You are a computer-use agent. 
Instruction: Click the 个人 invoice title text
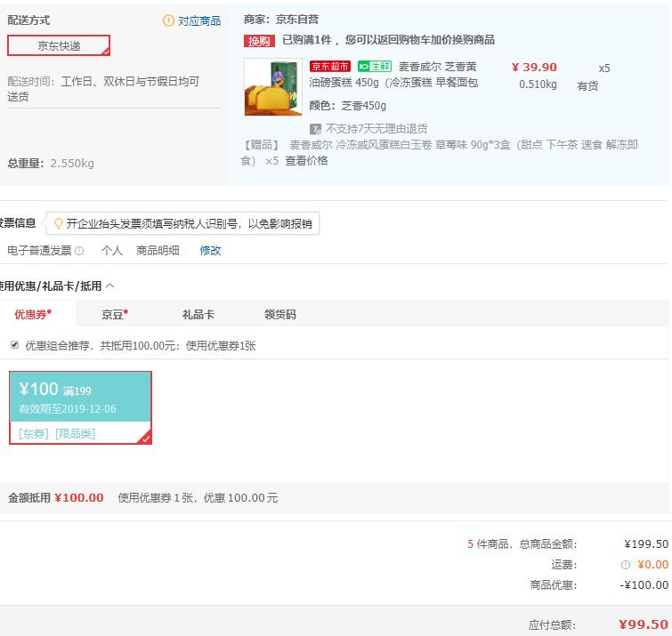[x=112, y=251]
